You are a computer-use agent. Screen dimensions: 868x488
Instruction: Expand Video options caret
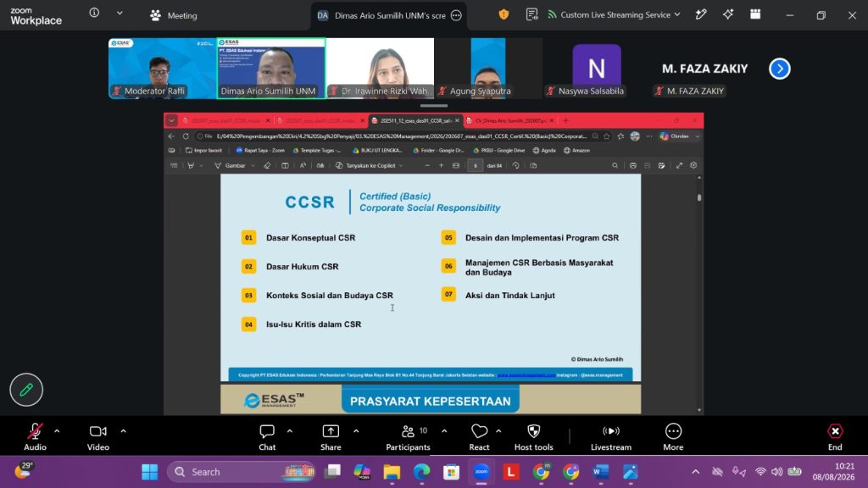click(x=123, y=431)
